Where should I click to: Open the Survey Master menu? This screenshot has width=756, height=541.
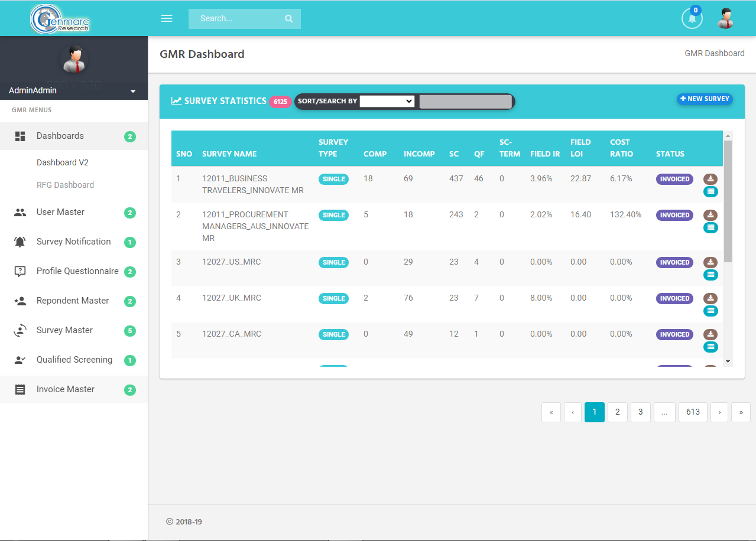[x=74, y=330]
